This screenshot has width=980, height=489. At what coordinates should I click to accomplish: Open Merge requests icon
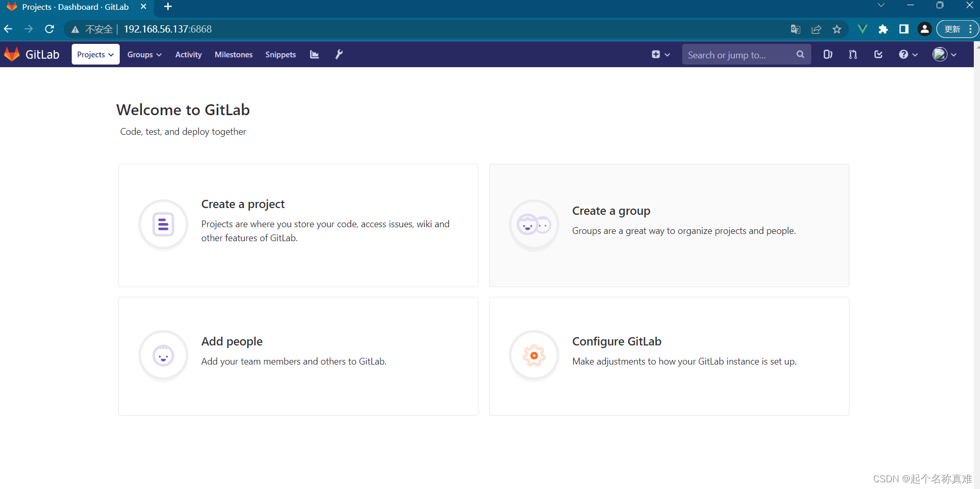[853, 54]
